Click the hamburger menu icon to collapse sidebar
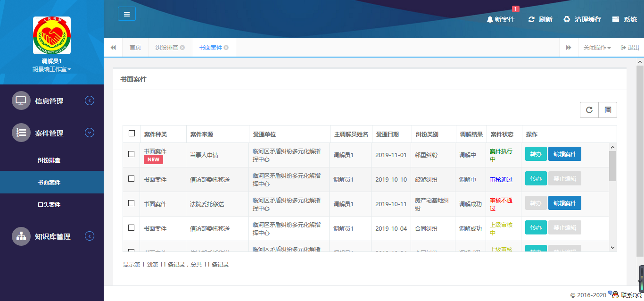644x301 pixels. click(x=126, y=13)
